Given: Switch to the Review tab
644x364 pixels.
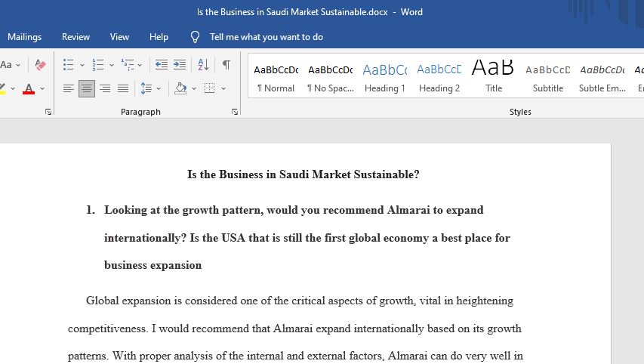Looking at the screenshot, I should tap(75, 37).
